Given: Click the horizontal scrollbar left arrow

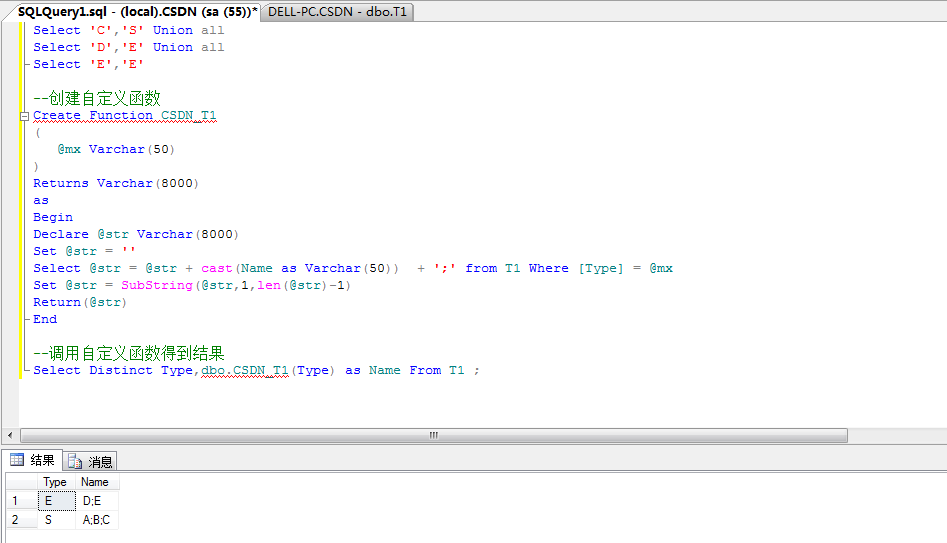Looking at the screenshot, I should [x=11, y=435].
